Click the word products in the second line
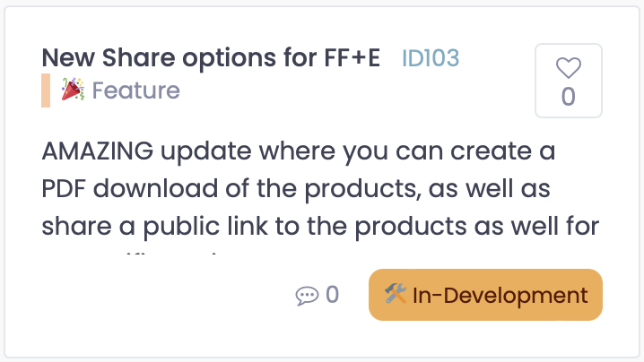Viewport: 644px width, 362px height. 362,190
